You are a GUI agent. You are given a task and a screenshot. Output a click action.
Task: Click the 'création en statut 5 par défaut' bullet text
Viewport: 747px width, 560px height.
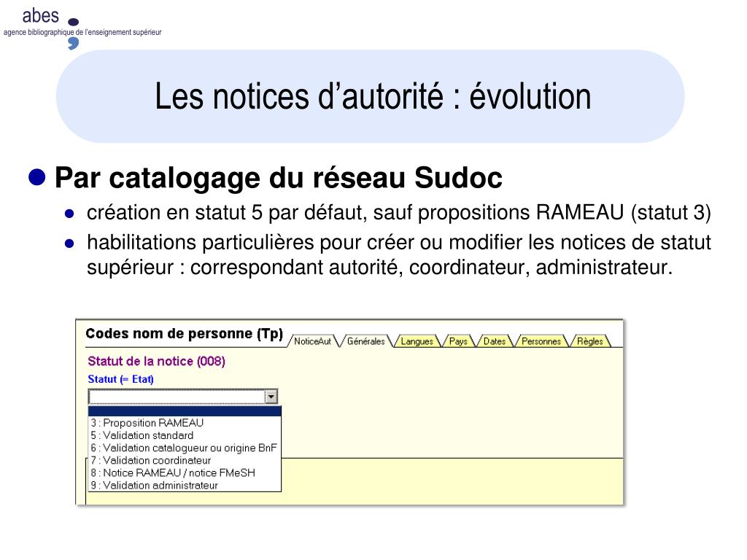[x=399, y=212]
